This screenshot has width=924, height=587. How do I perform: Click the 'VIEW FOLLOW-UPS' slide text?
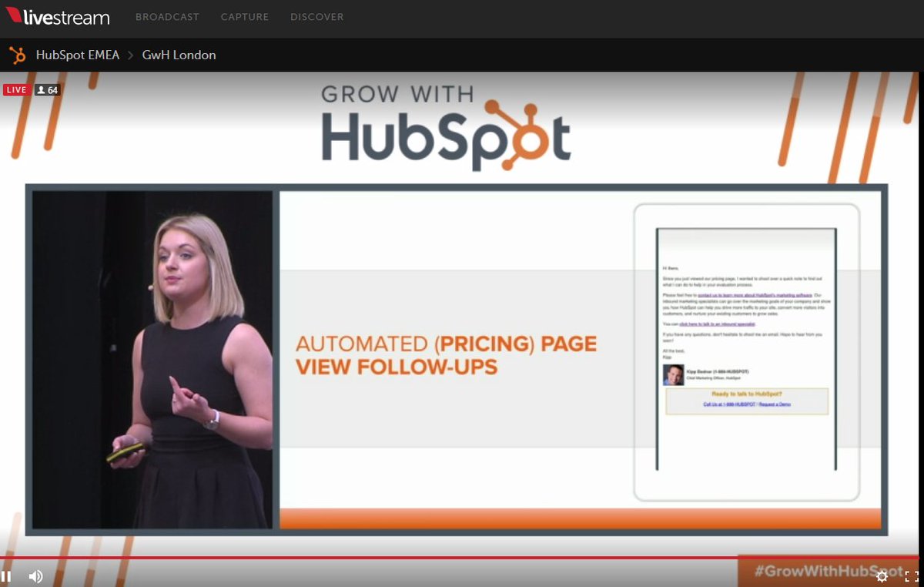point(397,367)
